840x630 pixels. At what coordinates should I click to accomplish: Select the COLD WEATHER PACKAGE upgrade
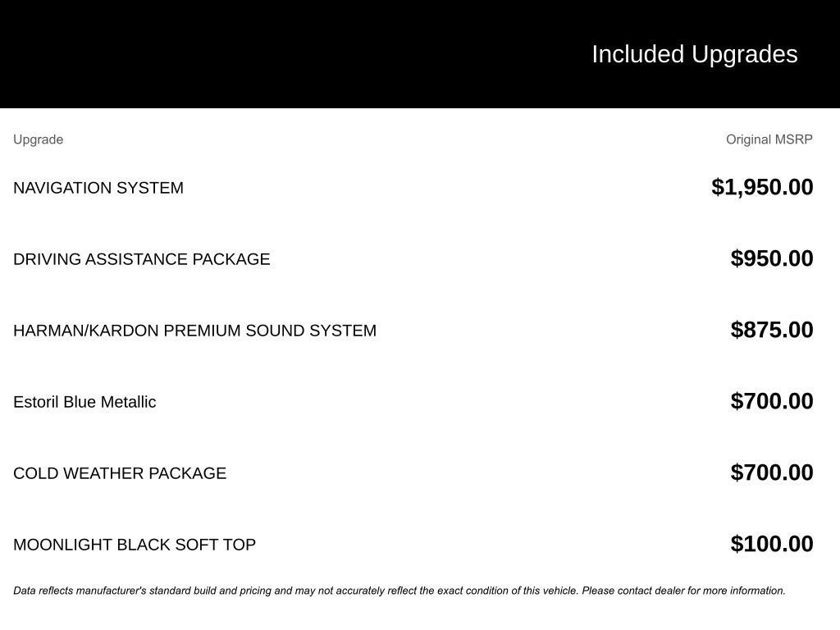click(120, 473)
